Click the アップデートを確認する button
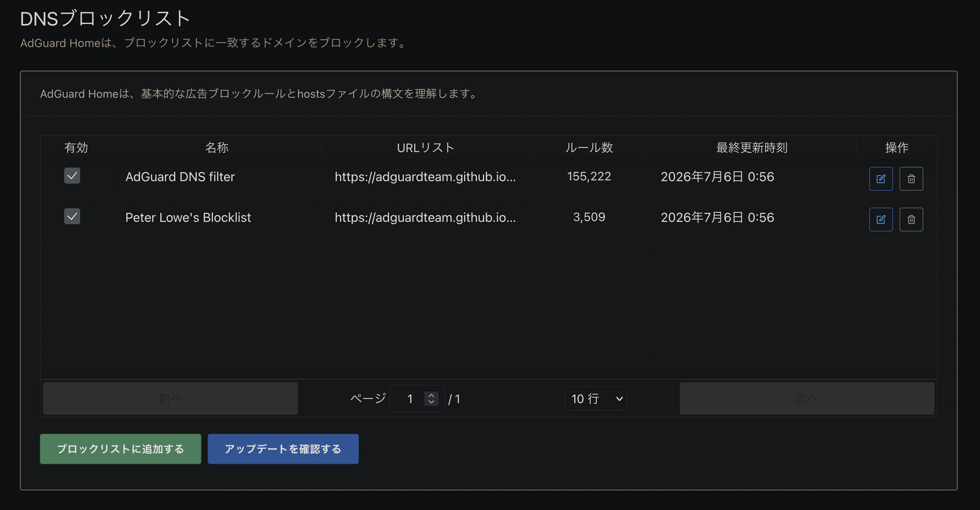 click(283, 449)
